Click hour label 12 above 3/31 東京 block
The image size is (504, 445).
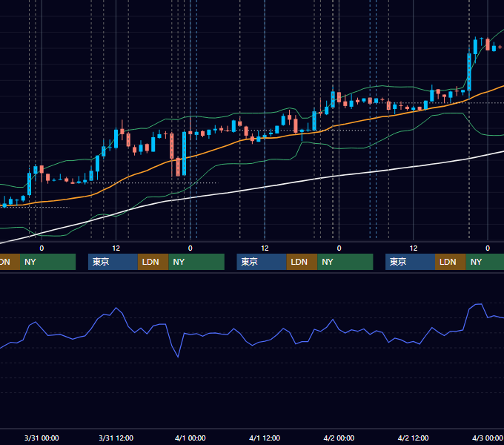[x=116, y=248]
